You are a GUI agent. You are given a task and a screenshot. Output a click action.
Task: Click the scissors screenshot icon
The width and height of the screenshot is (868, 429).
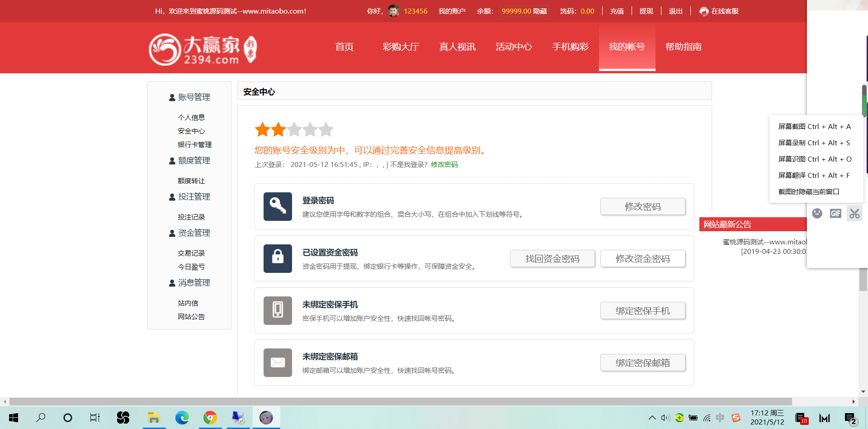coord(854,214)
